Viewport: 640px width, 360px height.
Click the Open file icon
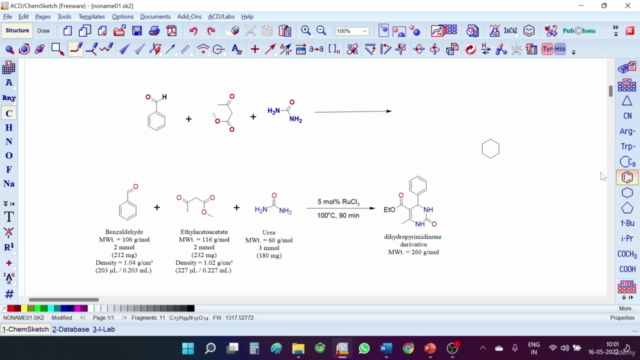[x=120, y=31]
